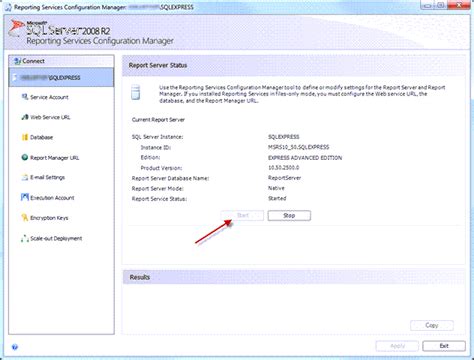Click the Exit button
The height and width of the screenshot is (360, 474).
tap(444, 346)
